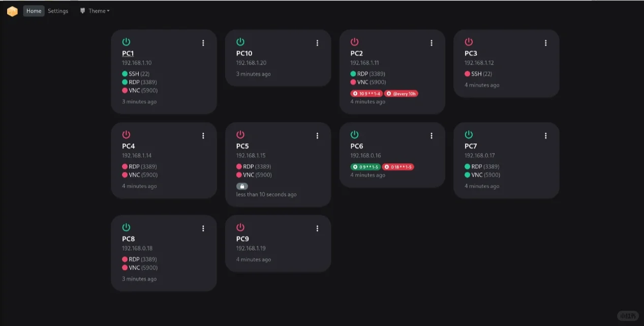Expand the Theme dropdown
The height and width of the screenshot is (326, 644).
click(x=95, y=11)
